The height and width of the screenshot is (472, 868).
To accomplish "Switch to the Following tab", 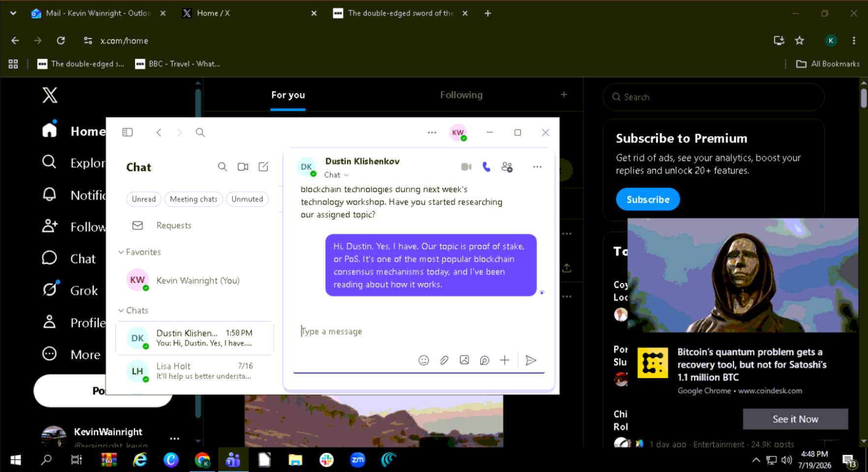I will (x=461, y=95).
